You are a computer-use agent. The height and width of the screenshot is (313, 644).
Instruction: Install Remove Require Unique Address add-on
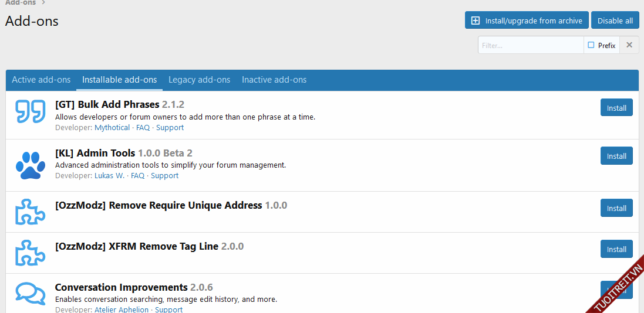click(616, 208)
